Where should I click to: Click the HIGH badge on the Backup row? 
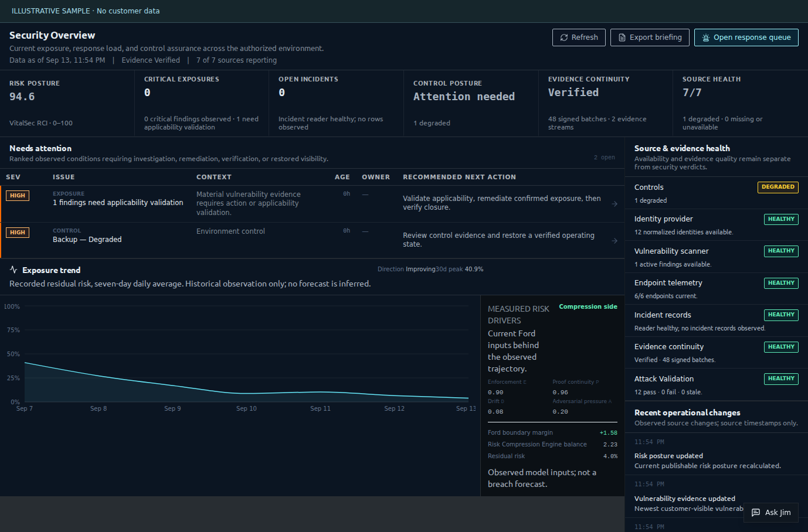18,233
